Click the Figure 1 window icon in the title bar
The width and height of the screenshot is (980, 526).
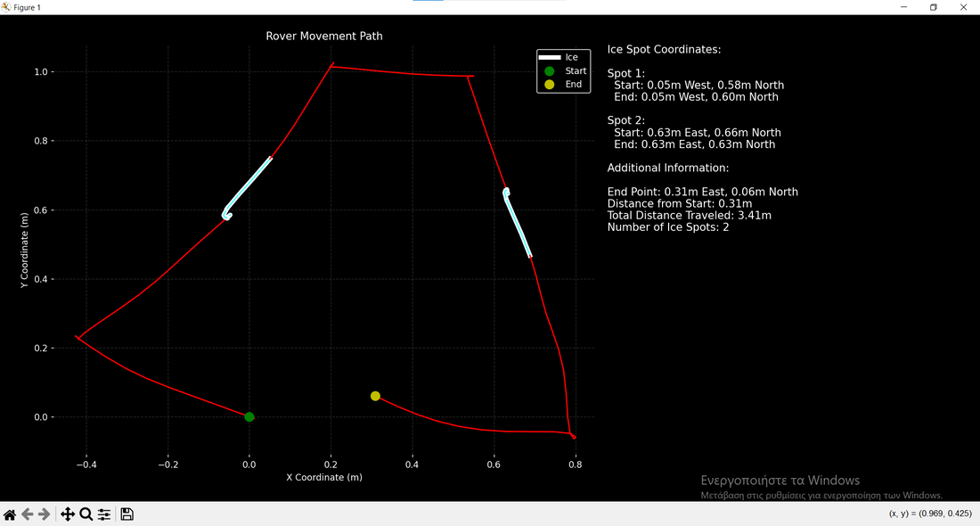pyautogui.click(x=6, y=7)
